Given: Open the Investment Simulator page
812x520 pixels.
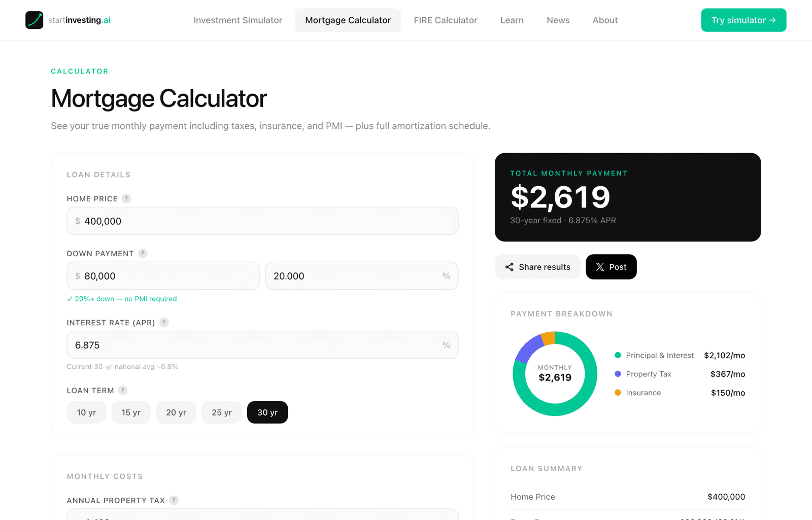Looking at the screenshot, I should [x=238, y=20].
